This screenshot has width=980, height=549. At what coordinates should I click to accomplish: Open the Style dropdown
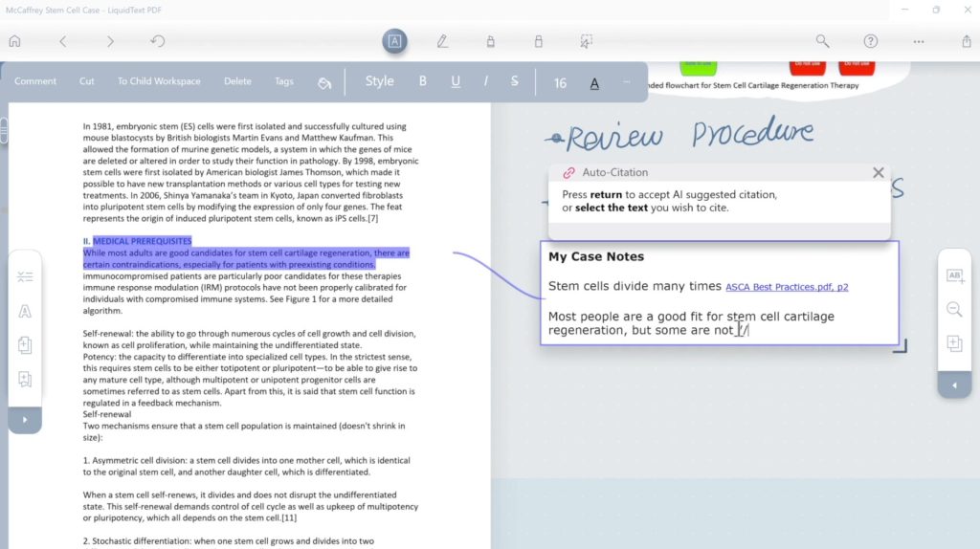379,81
